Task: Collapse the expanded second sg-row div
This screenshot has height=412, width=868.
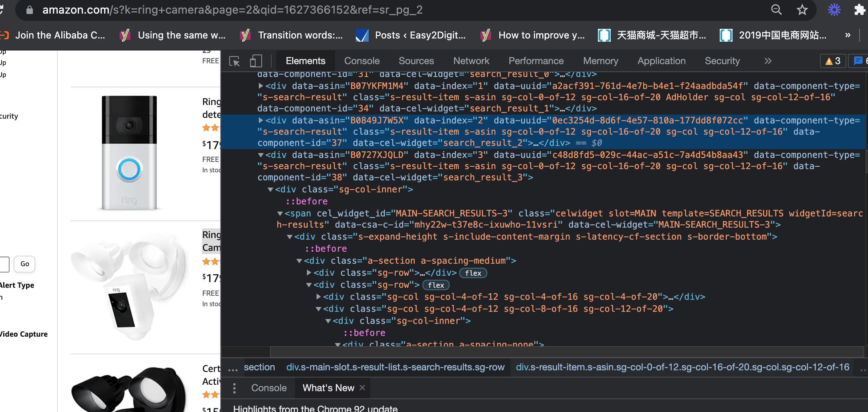Action: 309,285
